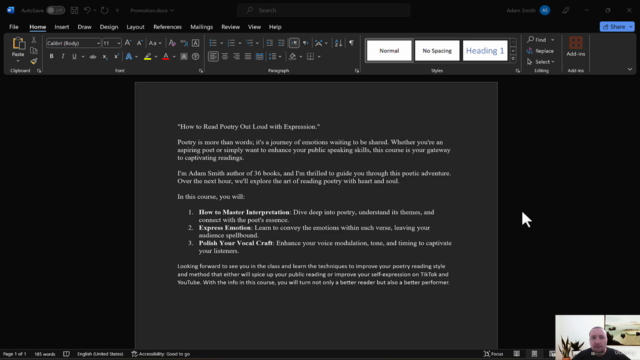The image size is (640, 360).
Task: Switch to the References tab
Action: pyautogui.click(x=167, y=27)
